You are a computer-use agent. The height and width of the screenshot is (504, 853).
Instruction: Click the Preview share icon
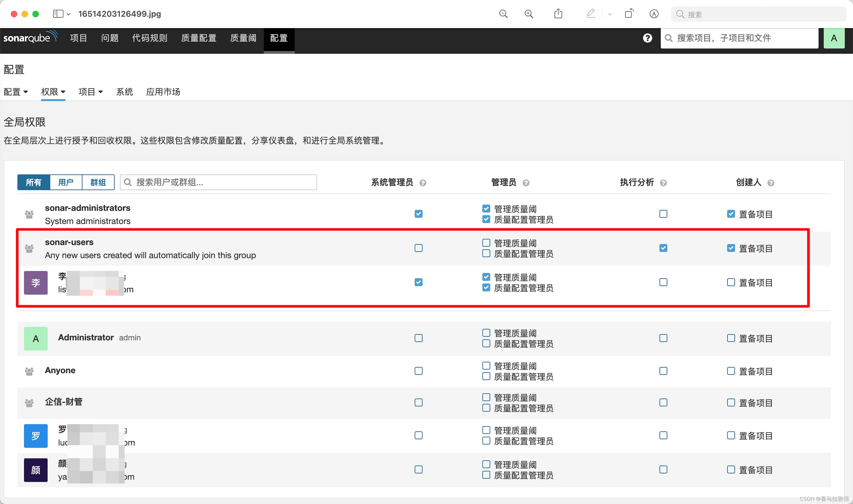(x=558, y=13)
